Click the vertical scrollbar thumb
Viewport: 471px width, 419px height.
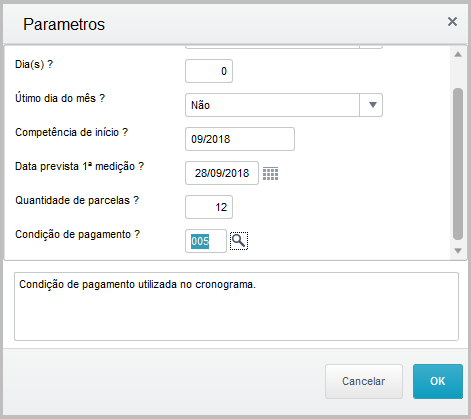(458, 164)
